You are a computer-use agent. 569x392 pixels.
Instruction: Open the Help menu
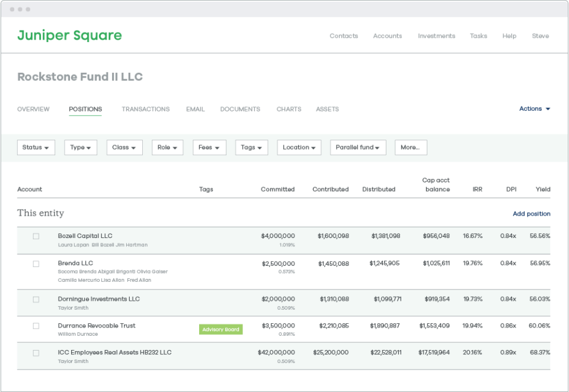[509, 36]
